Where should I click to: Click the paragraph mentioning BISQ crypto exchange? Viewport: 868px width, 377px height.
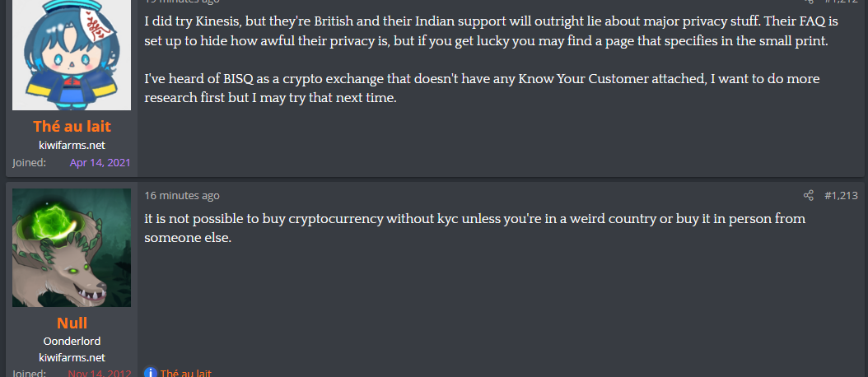482,88
